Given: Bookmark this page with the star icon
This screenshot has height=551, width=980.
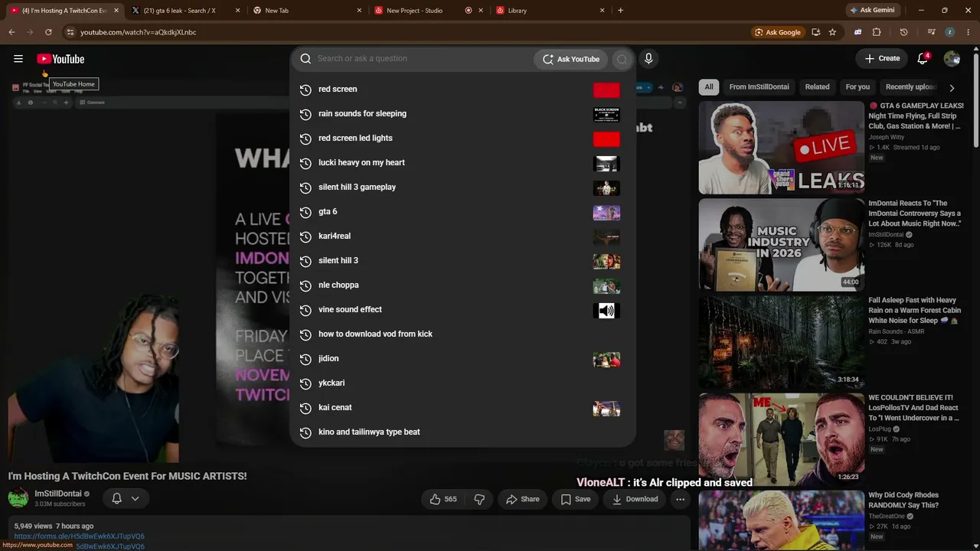Looking at the screenshot, I should [832, 32].
